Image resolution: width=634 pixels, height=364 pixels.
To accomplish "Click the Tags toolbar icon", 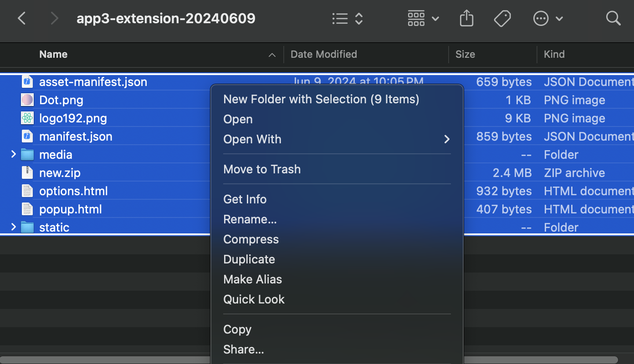I will [502, 18].
